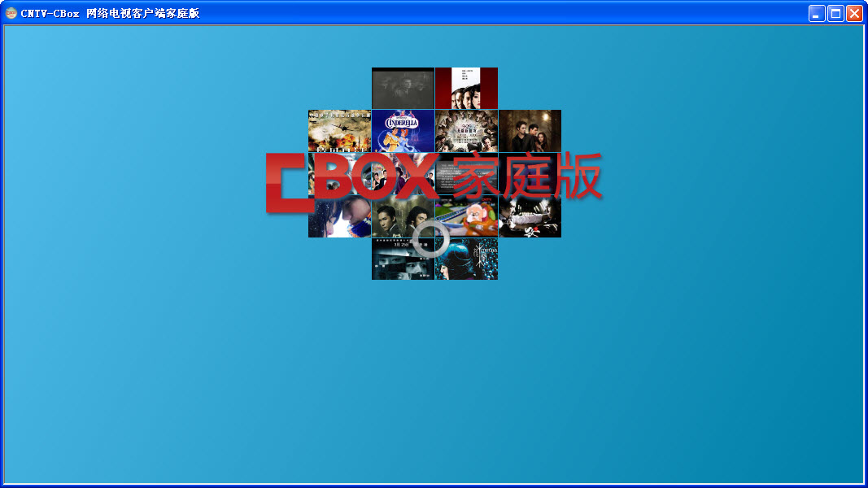Open the dark movie poster at the top
Image resolution: width=868 pixels, height=488 pixels.
pyautogui.click(x=402, y=88)
